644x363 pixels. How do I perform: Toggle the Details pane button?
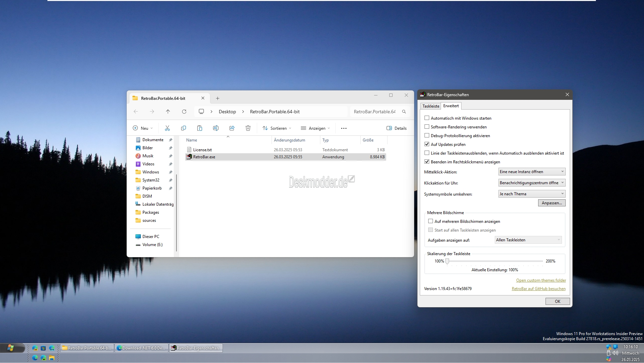397,128
